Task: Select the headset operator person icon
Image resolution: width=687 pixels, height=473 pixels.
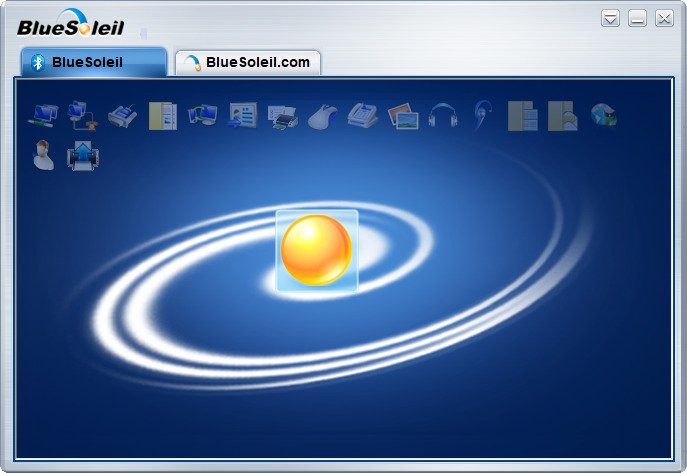Action: pos(43,155)
